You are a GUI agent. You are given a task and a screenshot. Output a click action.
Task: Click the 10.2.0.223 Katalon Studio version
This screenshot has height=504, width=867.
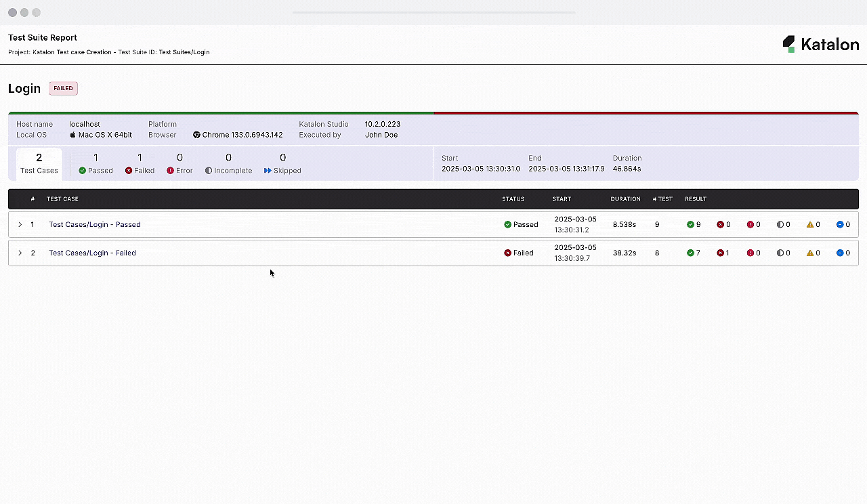coord(383,124)
